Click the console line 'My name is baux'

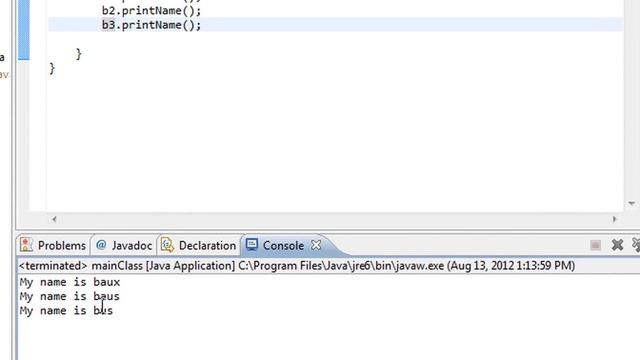(70, 282)
